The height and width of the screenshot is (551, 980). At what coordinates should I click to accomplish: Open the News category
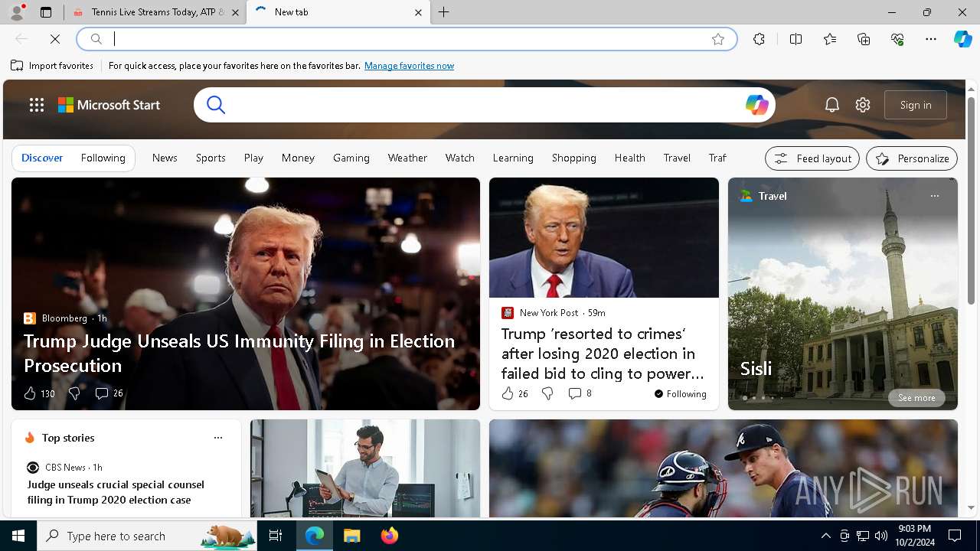click(165, 158)
